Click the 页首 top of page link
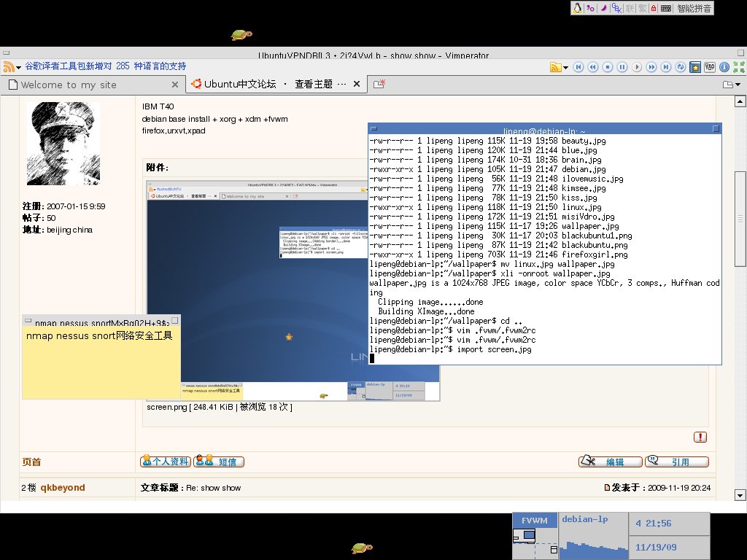The width and height of the screenshot is (747, 560). pos(31,462)
